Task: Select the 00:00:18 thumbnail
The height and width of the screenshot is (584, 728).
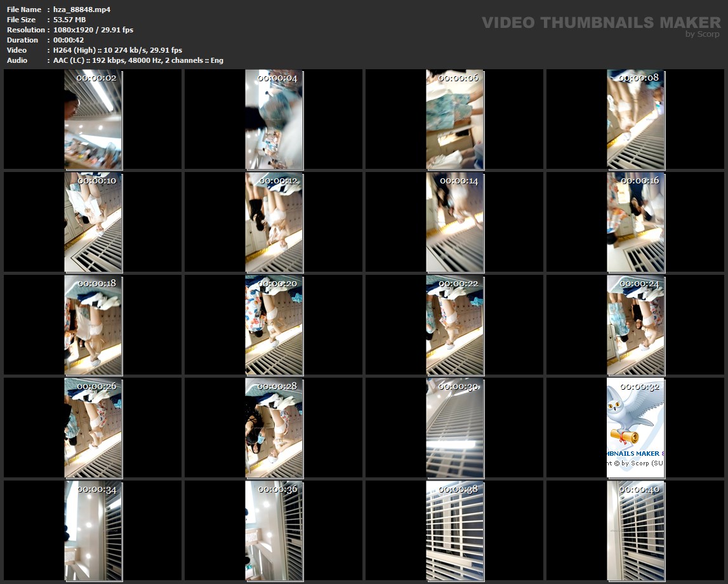Action: (x=93, y=325)
